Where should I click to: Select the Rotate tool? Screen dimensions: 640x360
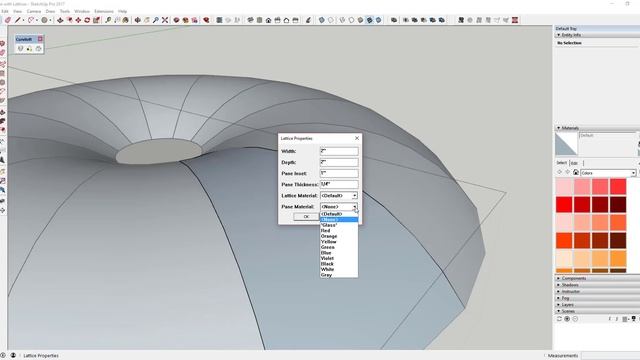[87, 20]
